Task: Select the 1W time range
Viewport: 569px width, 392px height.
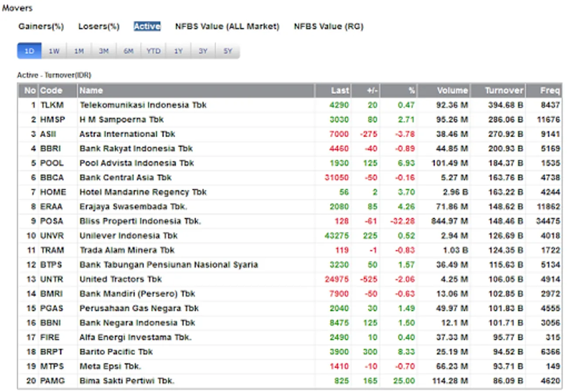Action: [54, 51]
